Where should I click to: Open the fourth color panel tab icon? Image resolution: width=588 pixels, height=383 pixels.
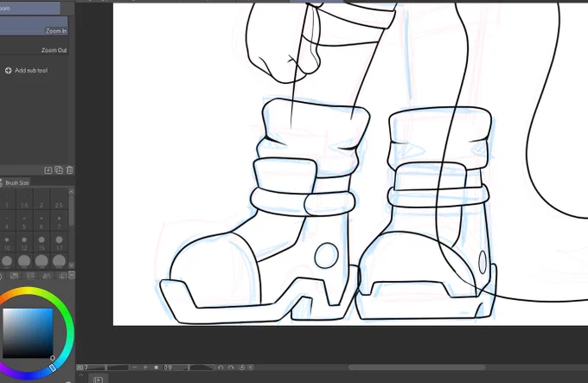tap(47, 276)
